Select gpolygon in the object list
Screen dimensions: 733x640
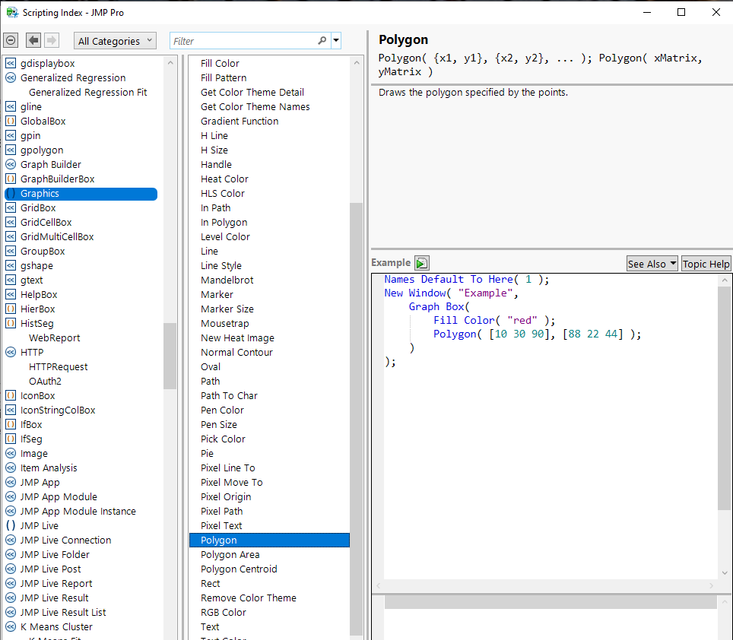pyautogui.click(x=42, y=150)
